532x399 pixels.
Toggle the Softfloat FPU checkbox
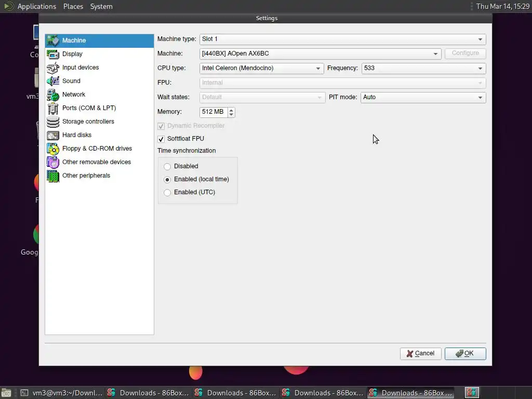(161, 139)
